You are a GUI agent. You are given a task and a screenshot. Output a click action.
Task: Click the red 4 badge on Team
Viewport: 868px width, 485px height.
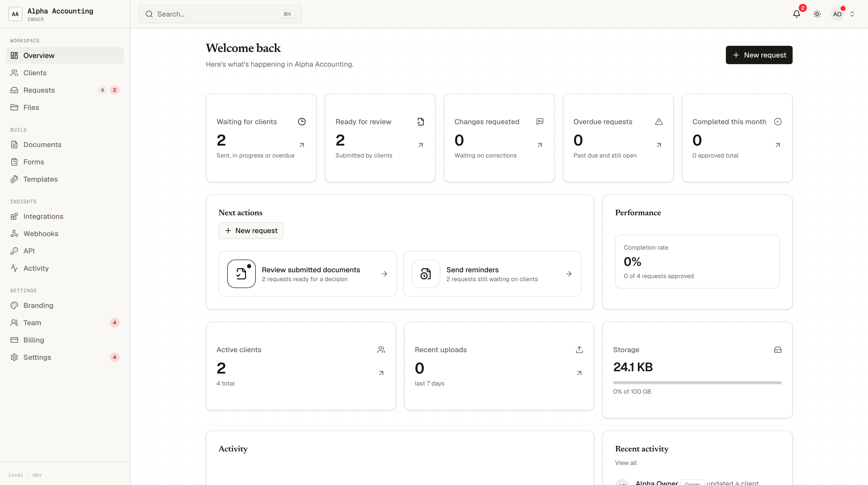[115, 323]
